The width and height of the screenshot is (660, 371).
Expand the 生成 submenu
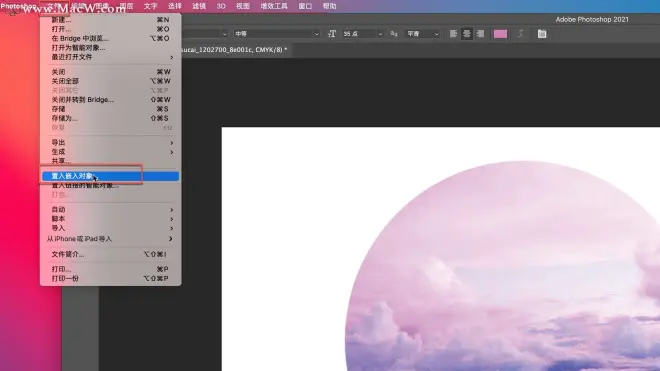pos(111,152)
